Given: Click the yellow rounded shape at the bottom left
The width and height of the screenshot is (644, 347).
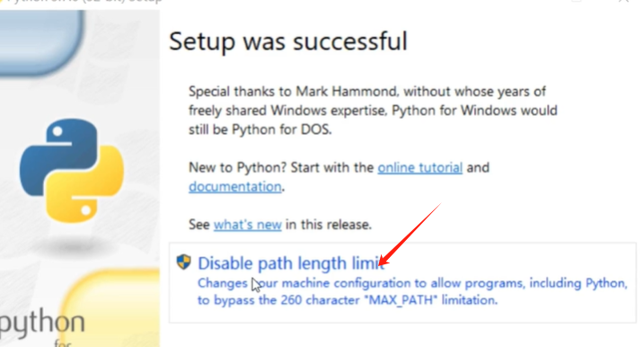Looking at the screenshot, I should coord(111,308).
